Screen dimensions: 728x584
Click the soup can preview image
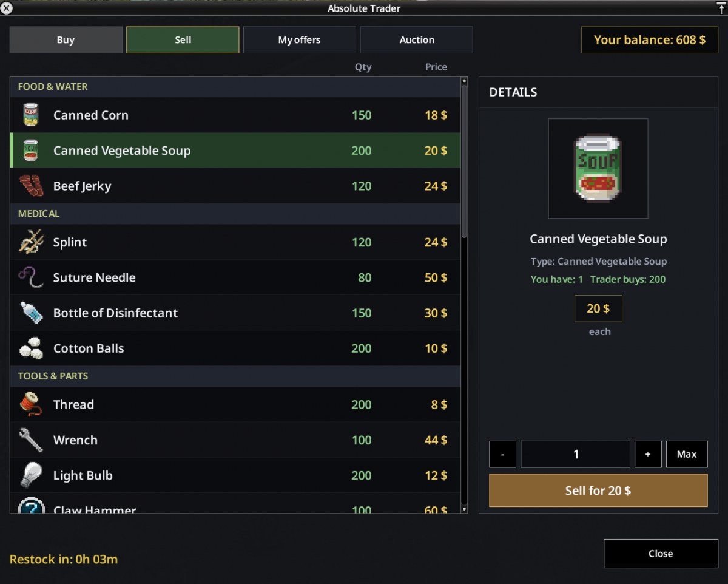(598, 169)
